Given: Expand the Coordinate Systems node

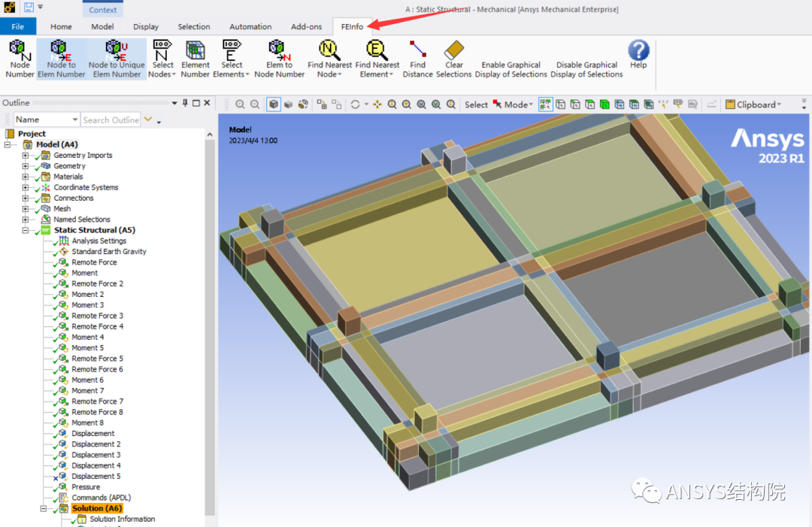Looking at the screenshot, I should (x=26, y=187).
